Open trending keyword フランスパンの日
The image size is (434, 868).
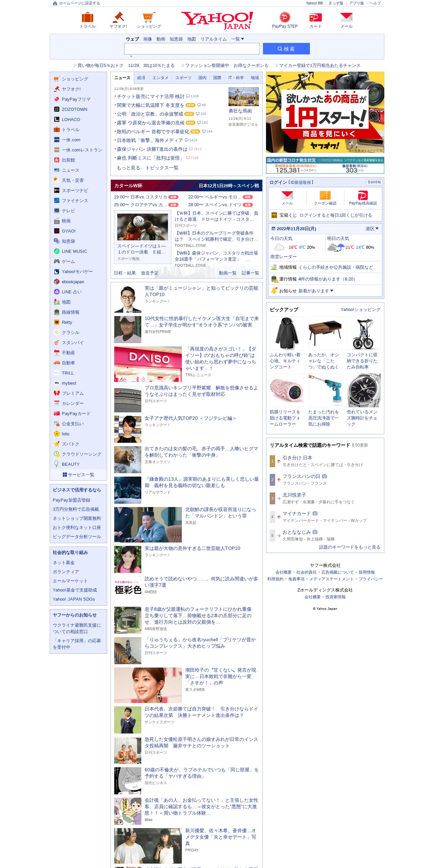point(301,476)
